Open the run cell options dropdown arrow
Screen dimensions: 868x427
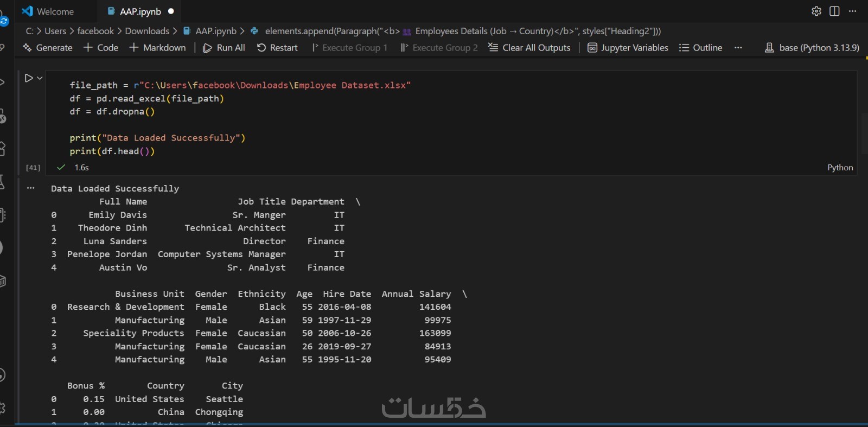point(40,78)
